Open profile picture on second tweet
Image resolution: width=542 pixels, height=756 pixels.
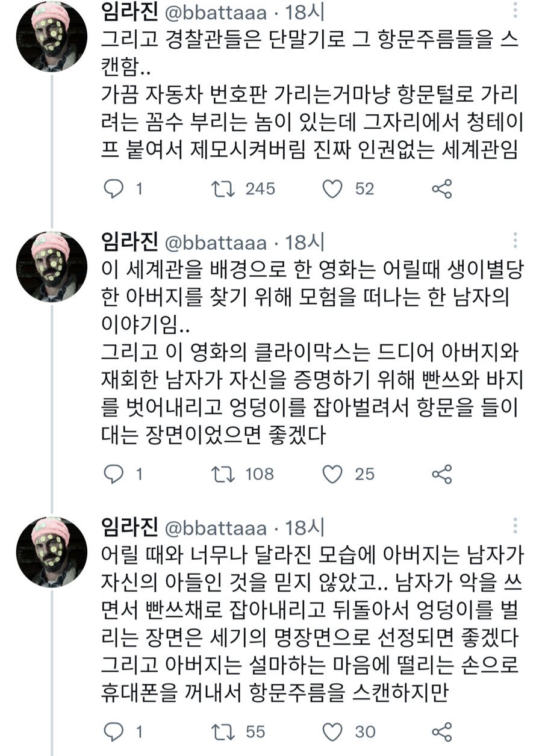tap(52, 265)
